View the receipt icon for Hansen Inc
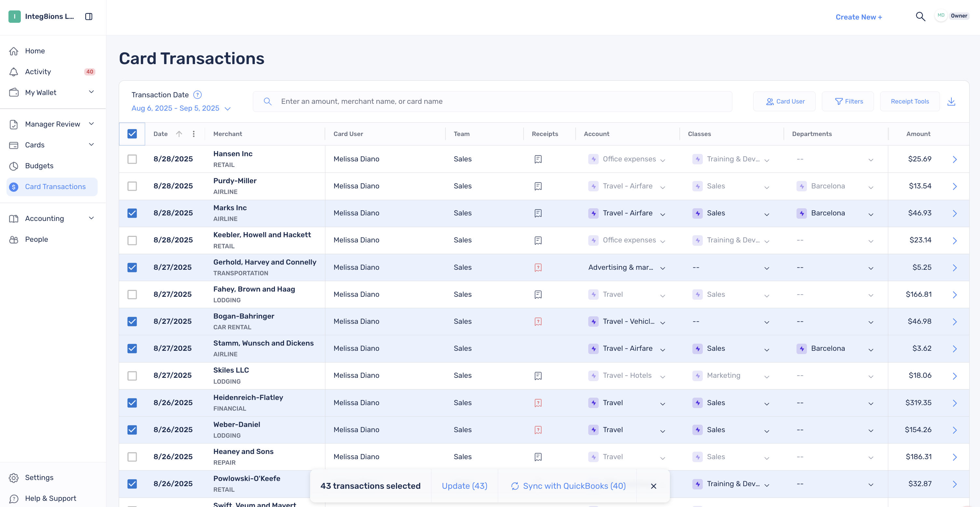This screenshot has height=507, width=980. coord(538,159)
